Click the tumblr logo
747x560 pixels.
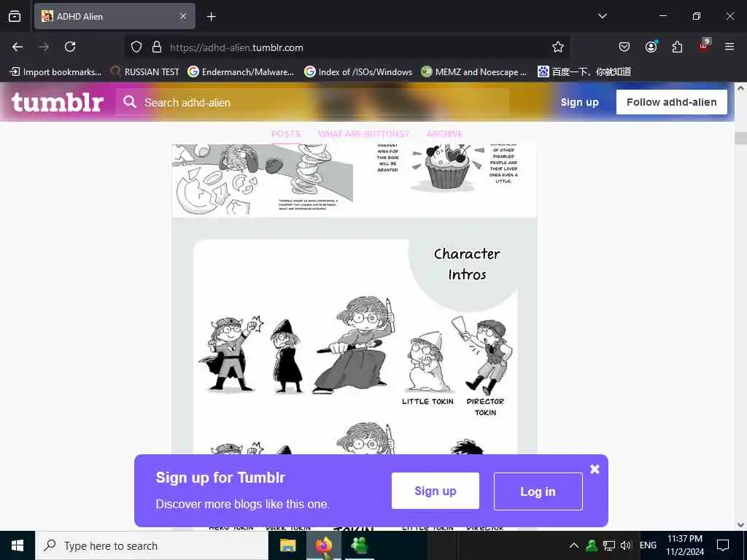pyautogui.click(x=58, y=102)
